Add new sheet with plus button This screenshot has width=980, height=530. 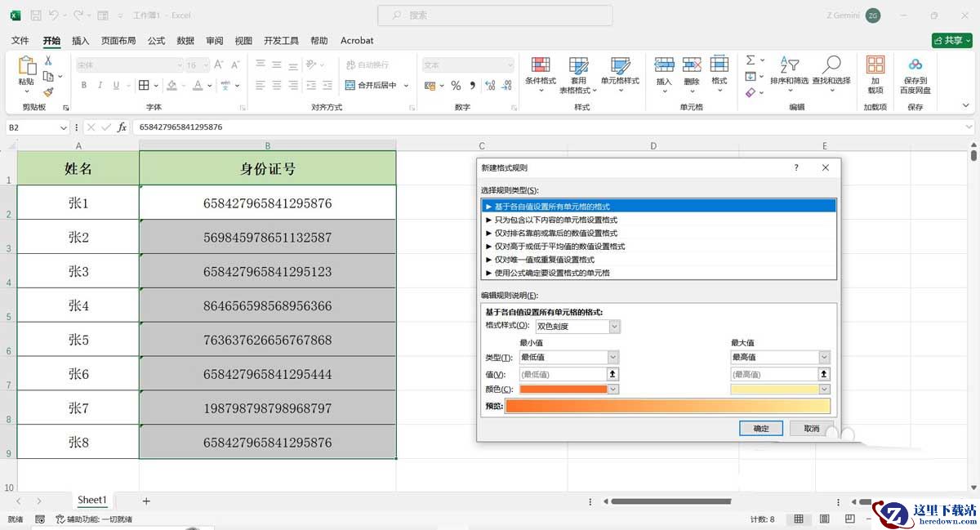[x=146, y=501]
